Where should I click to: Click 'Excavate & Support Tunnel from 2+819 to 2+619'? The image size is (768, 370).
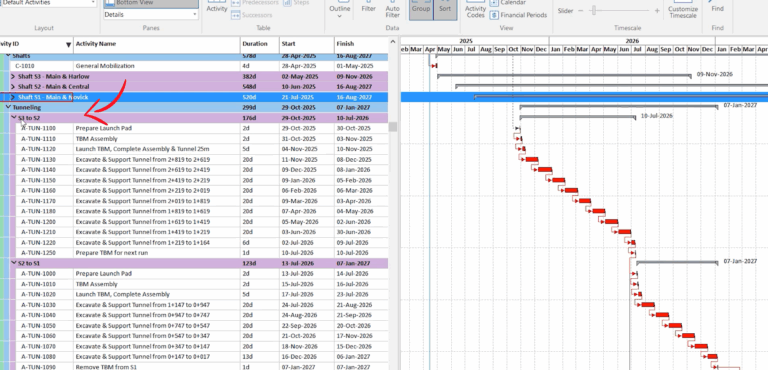[143, 159]
